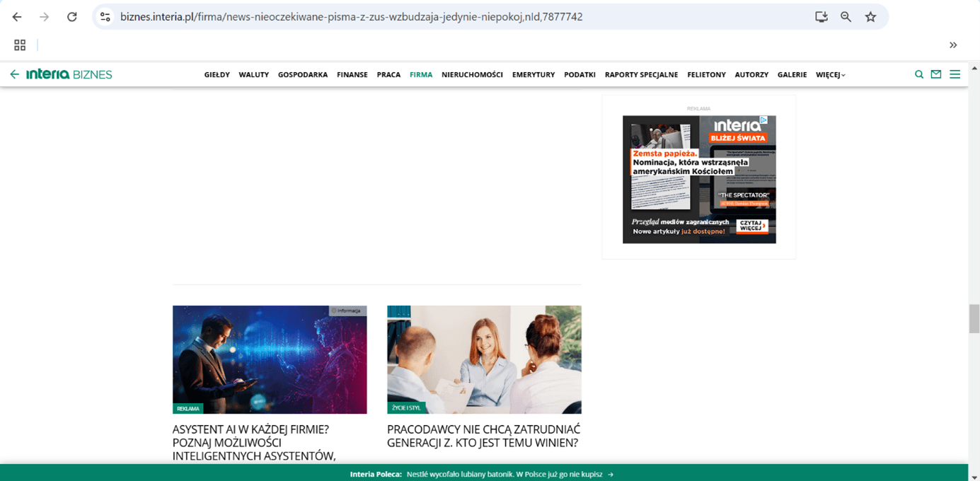The width and height of the screenshot is (980, 481).
Task: Expand the WIĘCEJ dropdown menu
Action: tap(831, 74)
